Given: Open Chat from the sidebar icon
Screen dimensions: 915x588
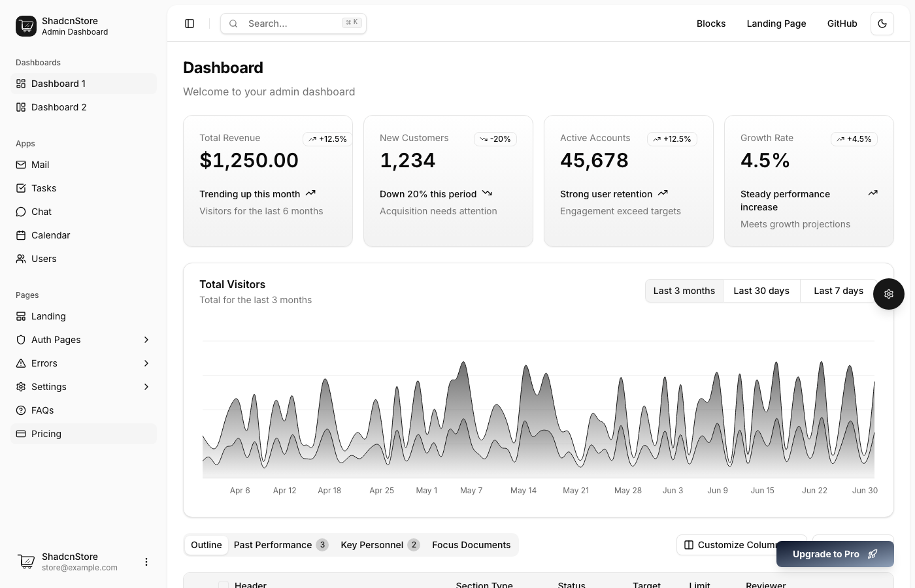Looking at the screenshot, I should coord(20,212).
